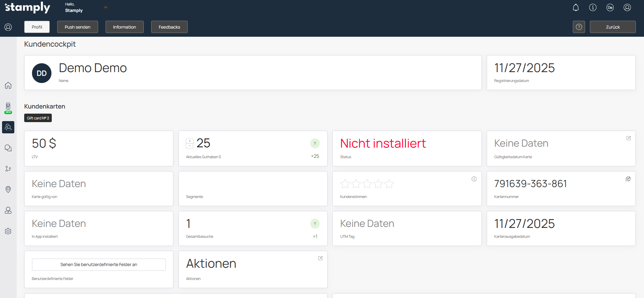
Task: Click Sehen Sie benutzerdefinierte Felder an
Action: pos(99,264)
